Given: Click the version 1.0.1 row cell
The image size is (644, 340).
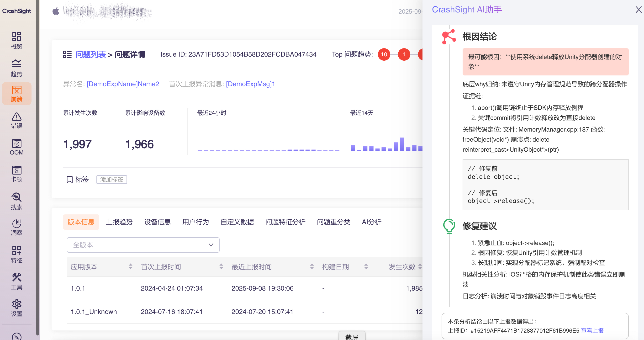Looking at the screenshot, I should click(78, 288).
